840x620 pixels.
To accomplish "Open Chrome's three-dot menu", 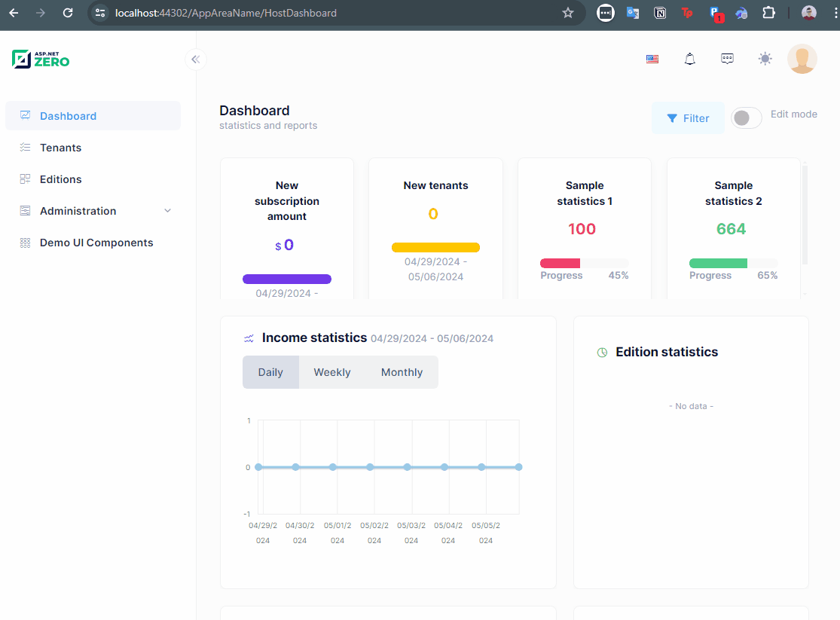I will (x=835, y=13).
